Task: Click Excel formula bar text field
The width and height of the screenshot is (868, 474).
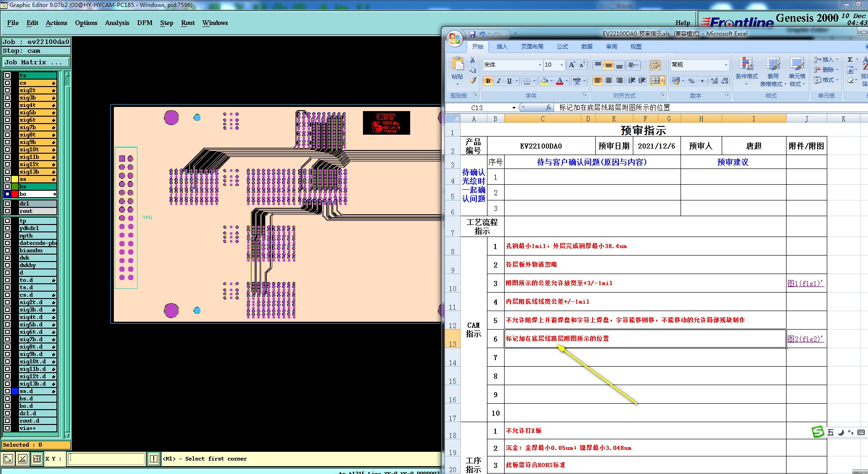Action: point(710,107)
